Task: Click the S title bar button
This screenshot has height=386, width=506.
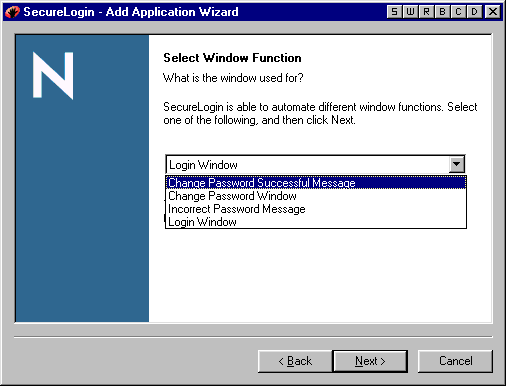Action: 394,12
